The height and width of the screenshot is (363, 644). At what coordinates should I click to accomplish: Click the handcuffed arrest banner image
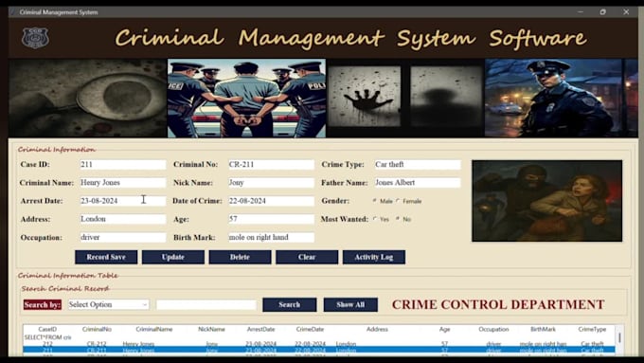tap(246, 98)
